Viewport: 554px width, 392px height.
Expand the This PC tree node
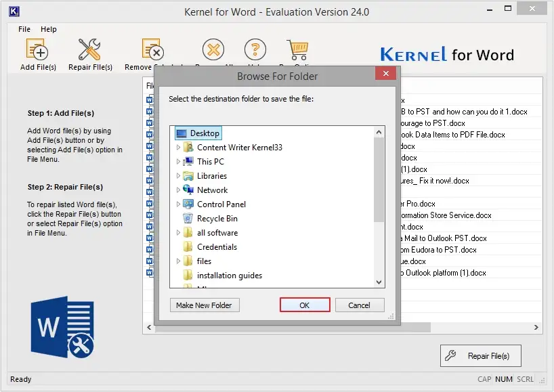[178, 161]
